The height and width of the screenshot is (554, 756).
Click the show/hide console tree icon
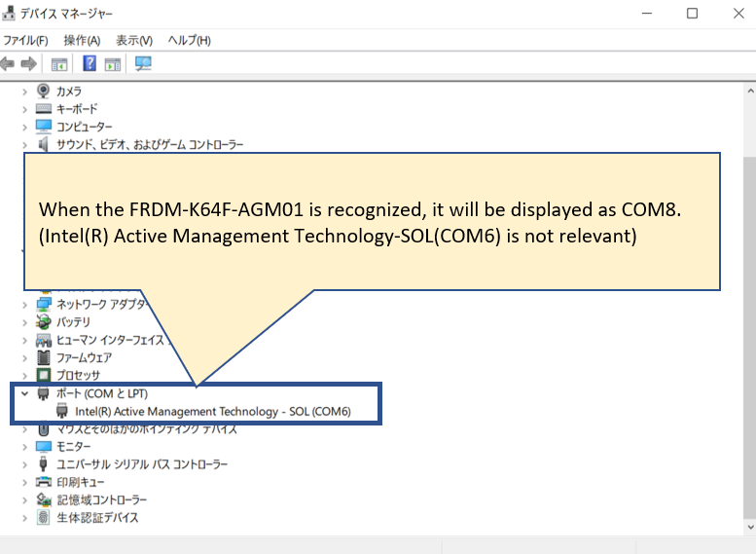[59, 63]
